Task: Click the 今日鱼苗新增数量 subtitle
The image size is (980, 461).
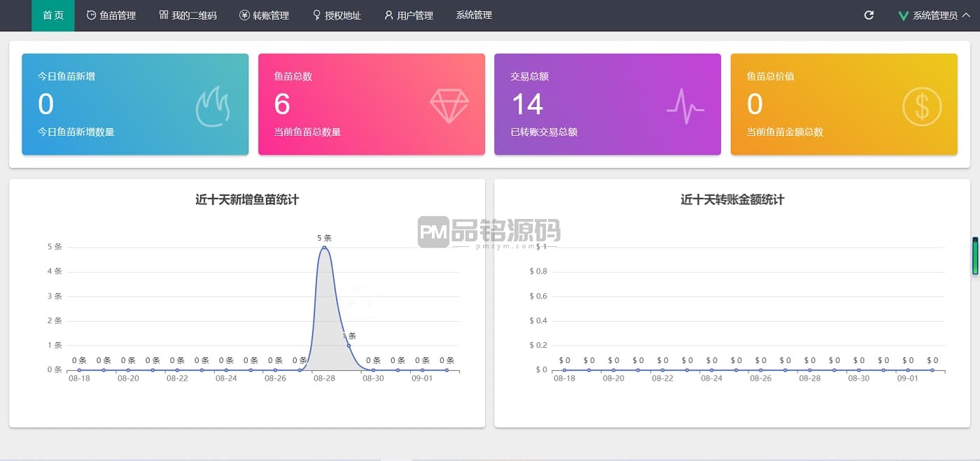Action: coord(76,132)
